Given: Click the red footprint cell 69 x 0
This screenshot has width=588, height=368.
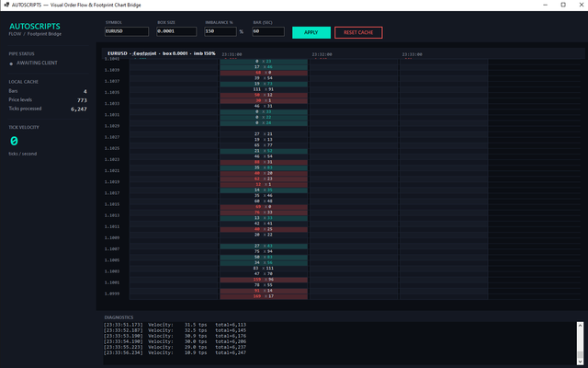Looking at the screenshot, I should point(264,207).
